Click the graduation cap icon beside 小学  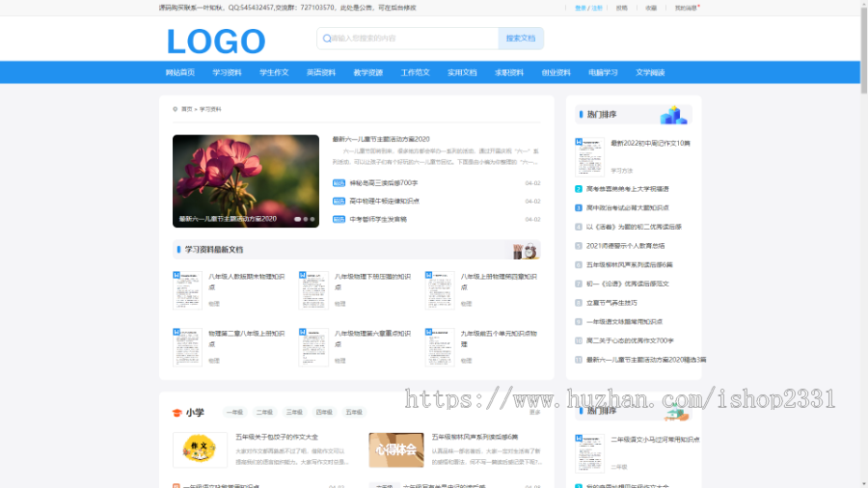click(176, 413)
